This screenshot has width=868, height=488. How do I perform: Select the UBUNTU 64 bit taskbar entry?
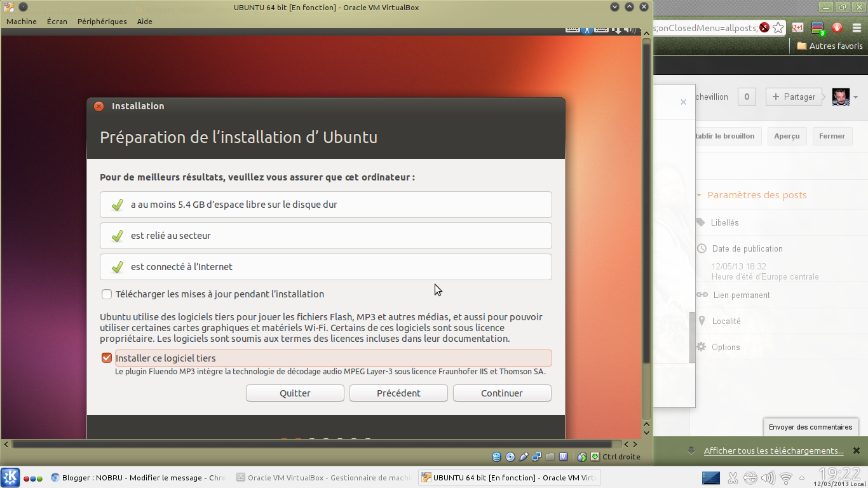(509, 478)
